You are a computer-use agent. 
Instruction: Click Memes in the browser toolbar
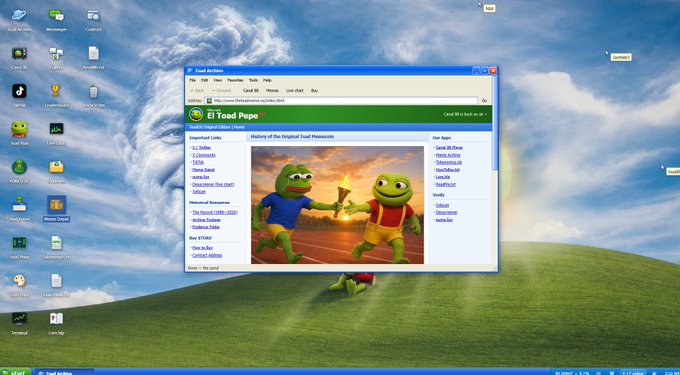tap(272, 91)
